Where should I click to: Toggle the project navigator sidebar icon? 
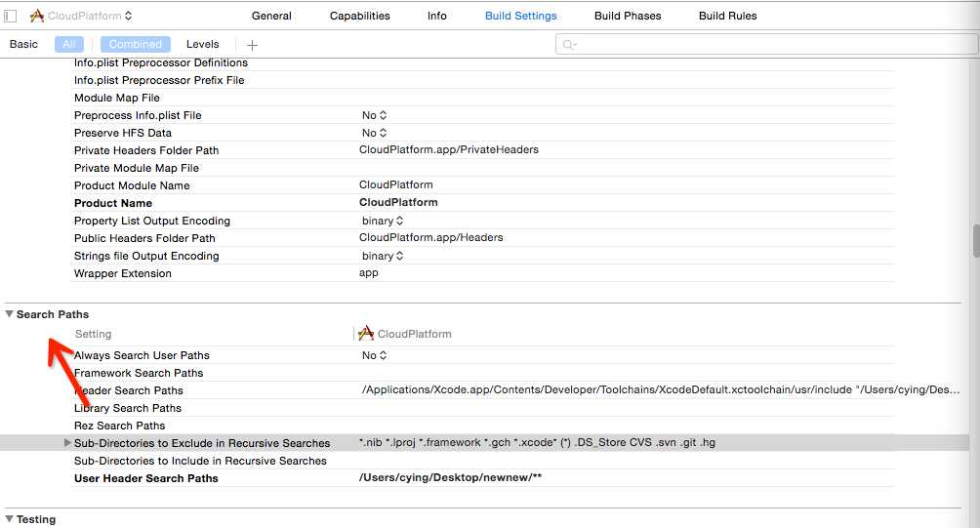(x=10, y=16)
